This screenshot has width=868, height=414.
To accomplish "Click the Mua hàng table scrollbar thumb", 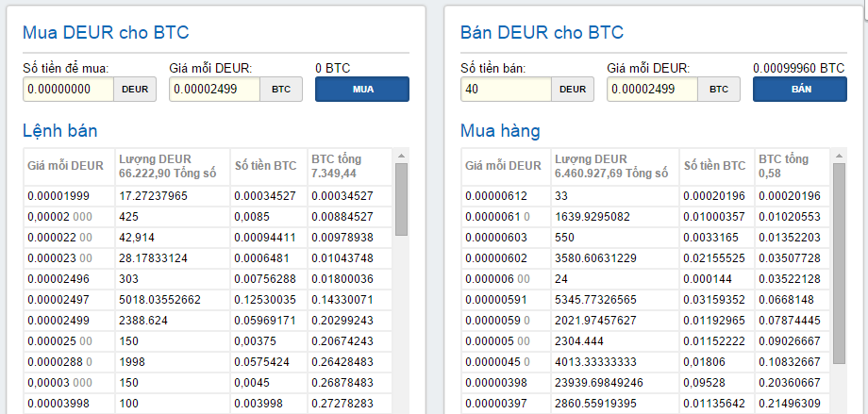I will click(x=840, y=264).
